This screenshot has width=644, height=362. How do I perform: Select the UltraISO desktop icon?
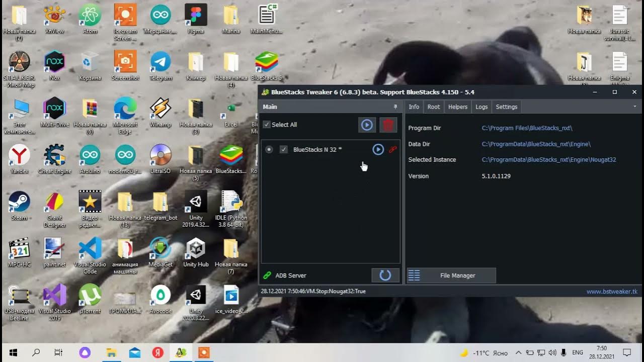160,159
